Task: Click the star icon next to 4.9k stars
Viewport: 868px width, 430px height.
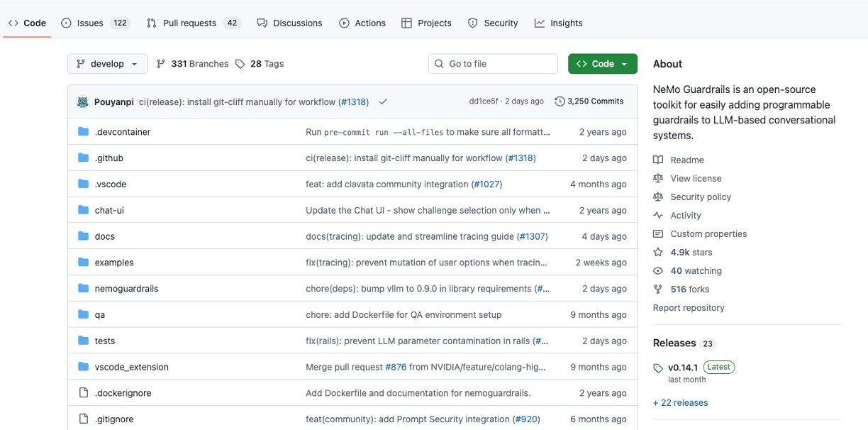Action: pyautogui.click(x=658, y=252)
